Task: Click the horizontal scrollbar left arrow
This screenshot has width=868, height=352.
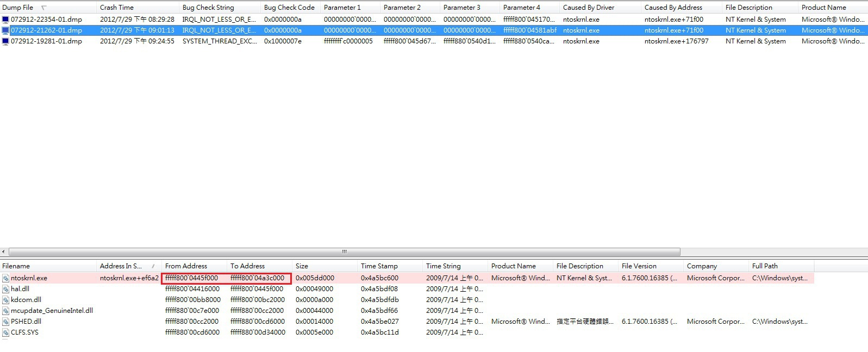Action: (x=4, y=252)
